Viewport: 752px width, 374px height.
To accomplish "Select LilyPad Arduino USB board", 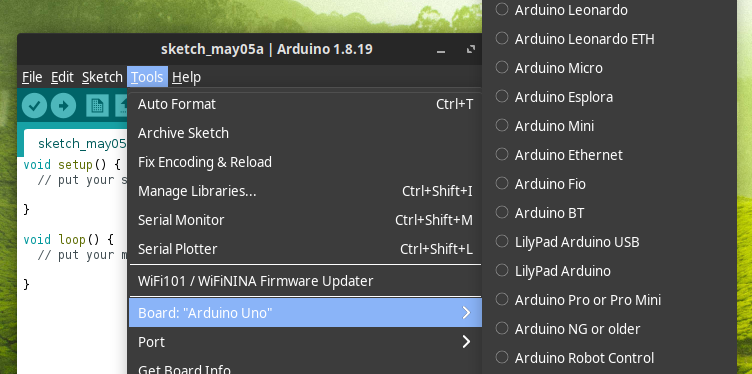I will pyautogui.click(x=610, y=242).
